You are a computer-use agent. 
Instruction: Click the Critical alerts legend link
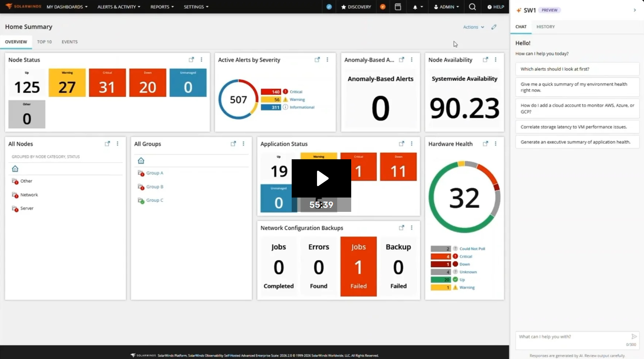click(x=296, y=92)
